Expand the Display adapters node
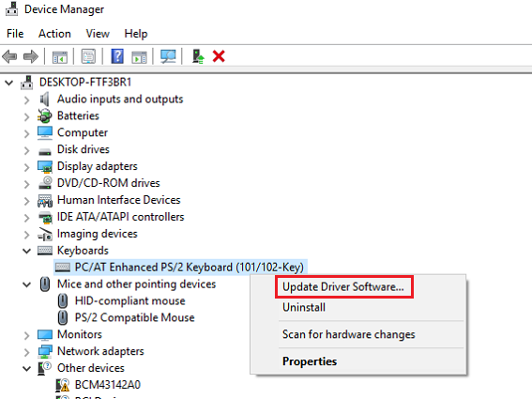The image size is (532, 399). pyautogui.click(x=27, y=167)
